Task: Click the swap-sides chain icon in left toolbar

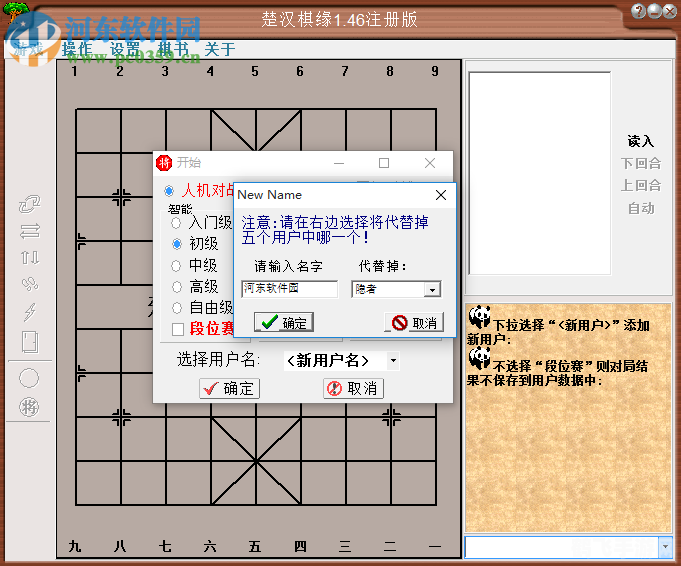Action: (30, 203)
